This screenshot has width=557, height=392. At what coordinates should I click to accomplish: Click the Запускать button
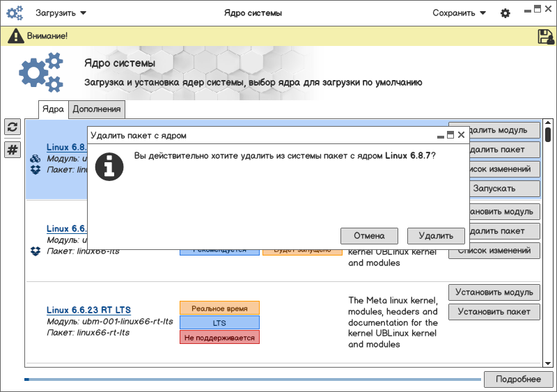[505, 189]
